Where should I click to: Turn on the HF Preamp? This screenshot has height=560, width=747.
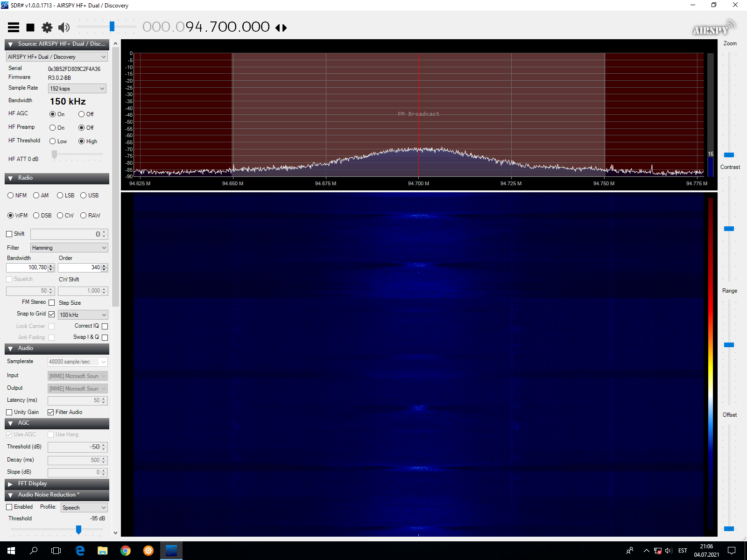(x=53, y=128)
